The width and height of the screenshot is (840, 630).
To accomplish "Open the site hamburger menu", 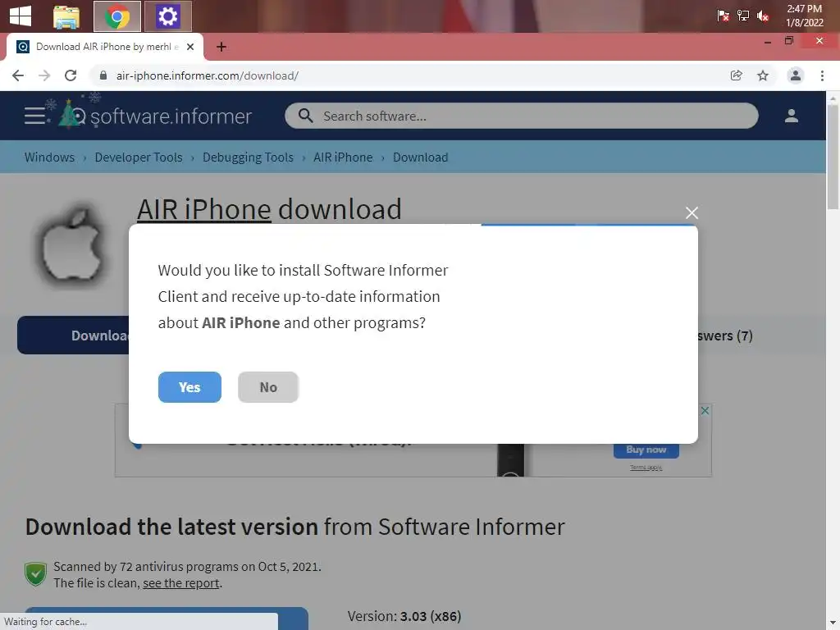I will click(34, 116).
